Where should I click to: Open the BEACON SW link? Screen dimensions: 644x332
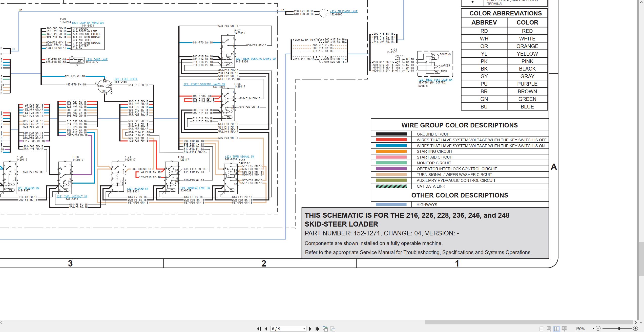tap(28, 188)
